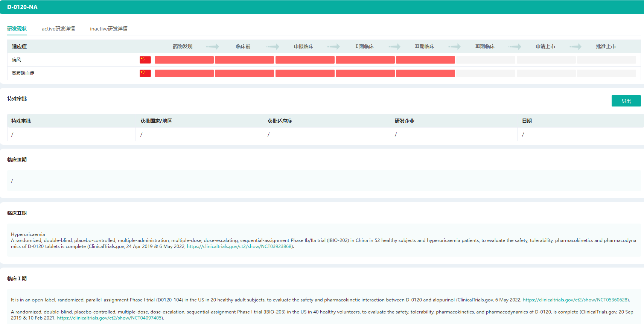Open the NCT03923868 clinical trial link
644x324 pixels.
pyautogui.click(x=239, y=246)
